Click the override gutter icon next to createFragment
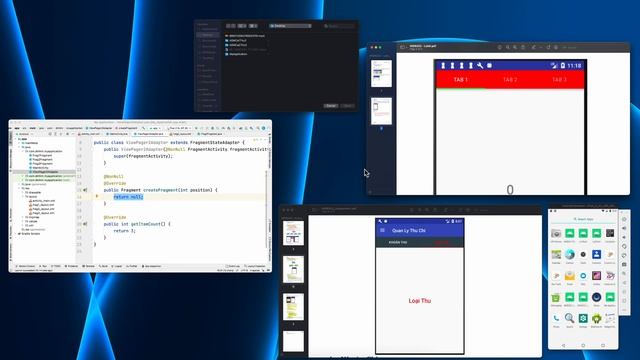Screen dimensions: 640x360 pyautogui.click(x=85, y=190)
